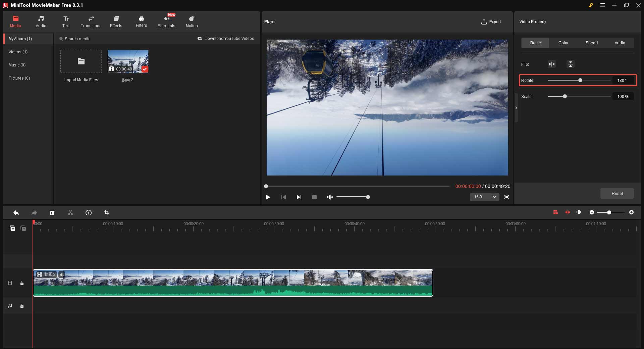Open the Motion effects panel

click(192, 21)
